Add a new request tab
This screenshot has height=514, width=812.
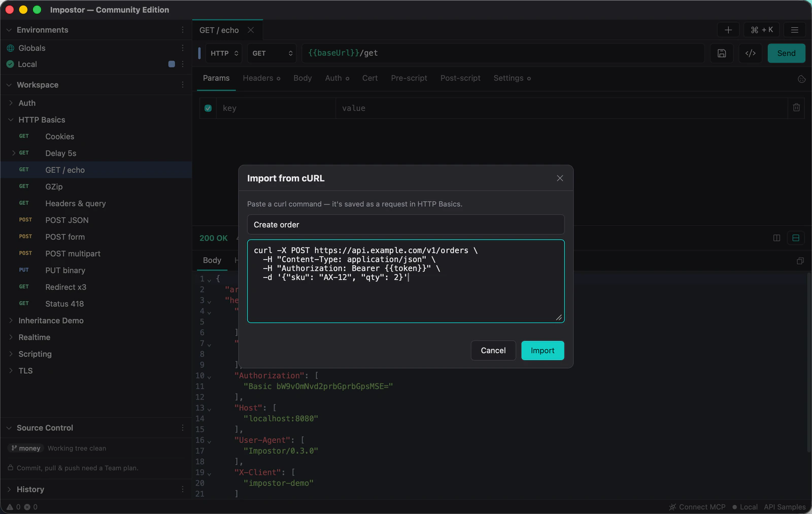(728, 30)
